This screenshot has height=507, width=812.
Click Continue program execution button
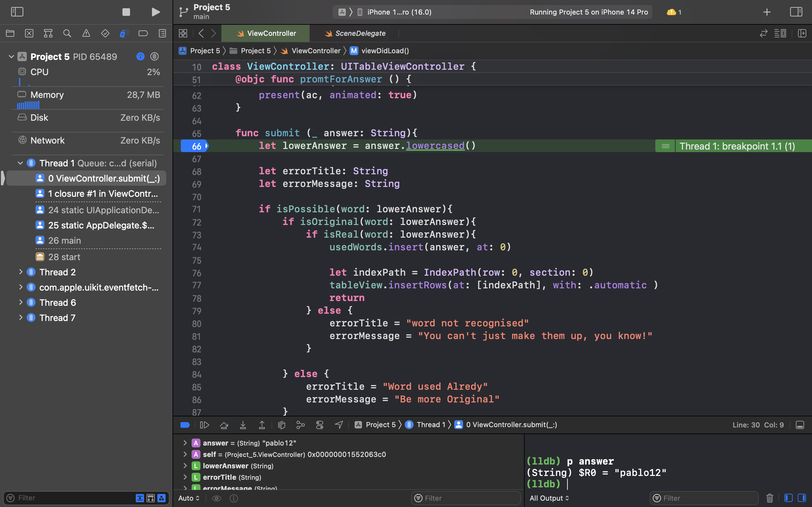click(204, 425)
